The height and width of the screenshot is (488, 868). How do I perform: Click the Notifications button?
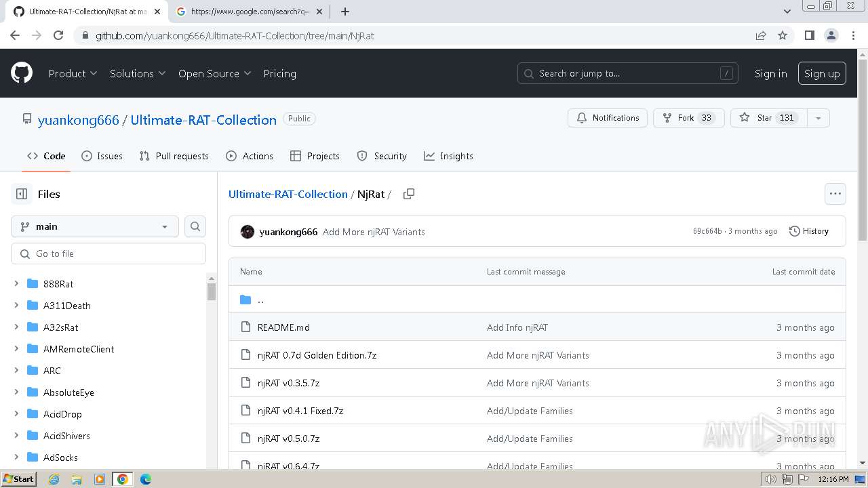tap(608, 118)
